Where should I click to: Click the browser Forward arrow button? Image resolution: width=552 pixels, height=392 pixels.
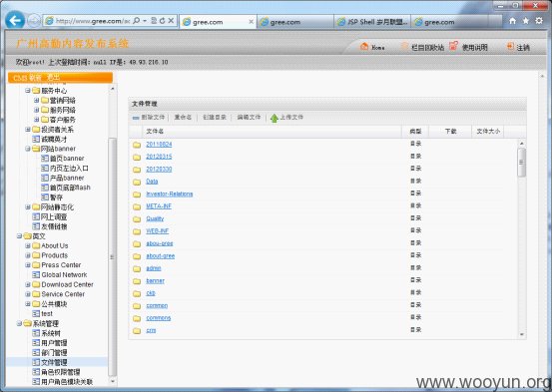click(x=34, y=21)
